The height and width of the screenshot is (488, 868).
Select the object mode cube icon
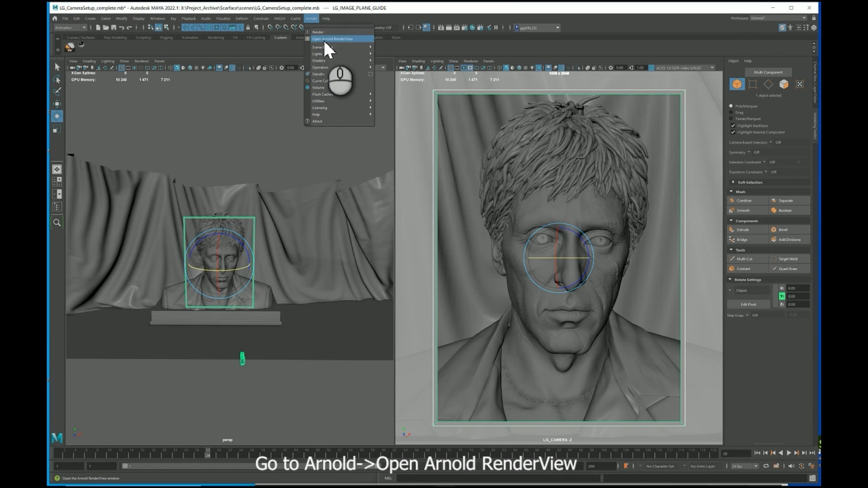(737, 84)
